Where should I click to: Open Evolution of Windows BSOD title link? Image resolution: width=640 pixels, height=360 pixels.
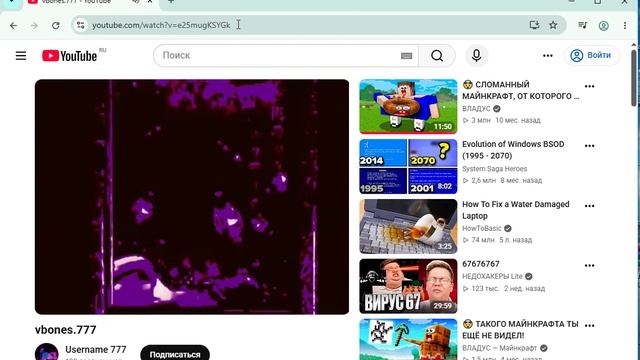tap(513, 150)
